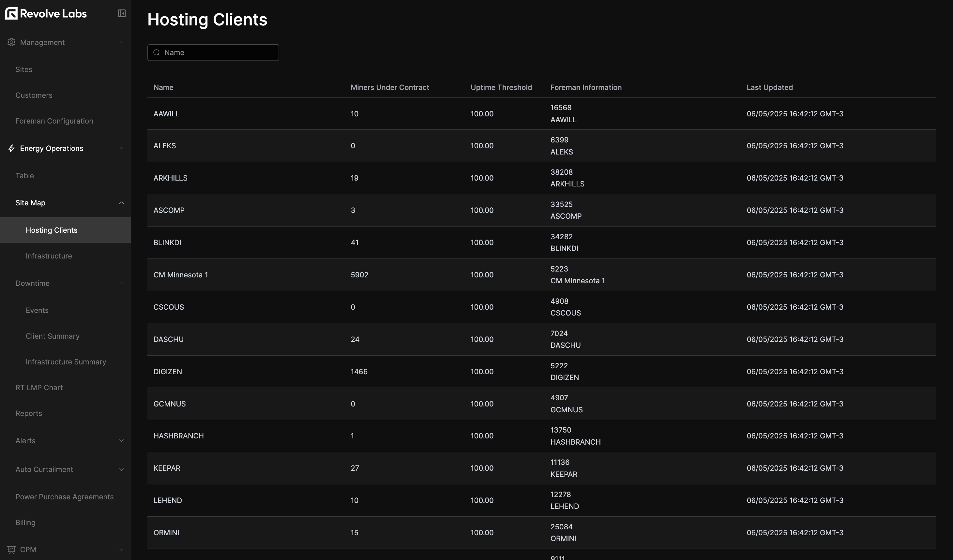Expand the Alerts menu chevron
This screenshot has height=560, width=953.
[121, 441]
